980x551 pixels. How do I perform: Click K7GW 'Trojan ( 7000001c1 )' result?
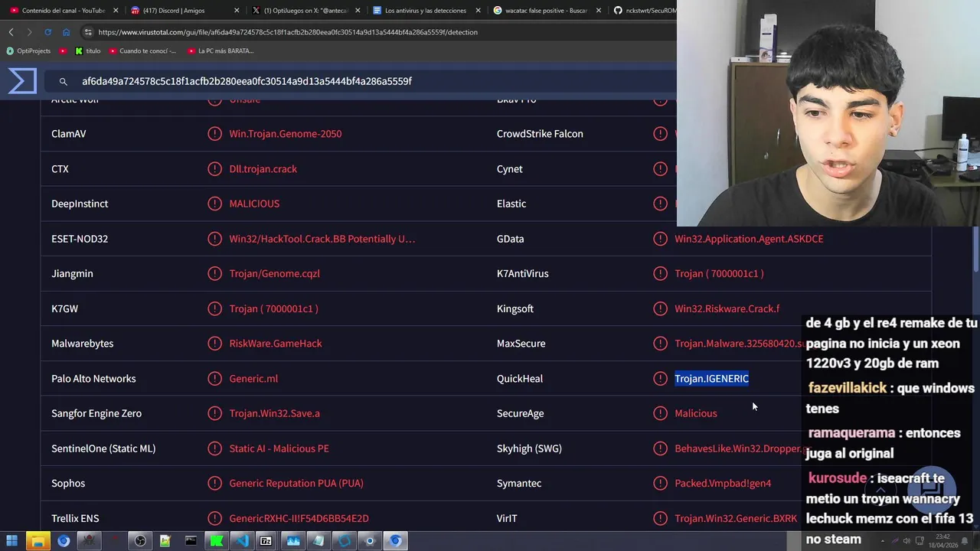[x=273, y=309]
